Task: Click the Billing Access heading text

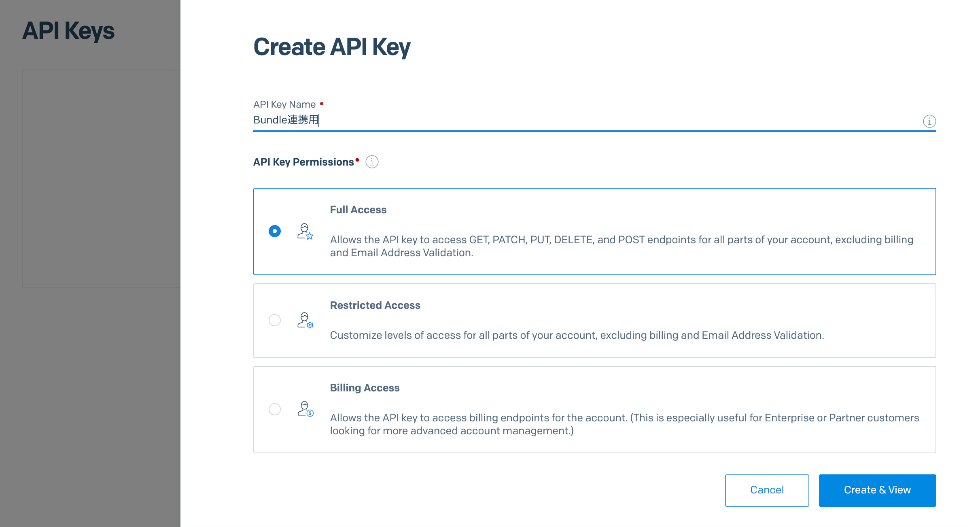Action: click(365, 388)
